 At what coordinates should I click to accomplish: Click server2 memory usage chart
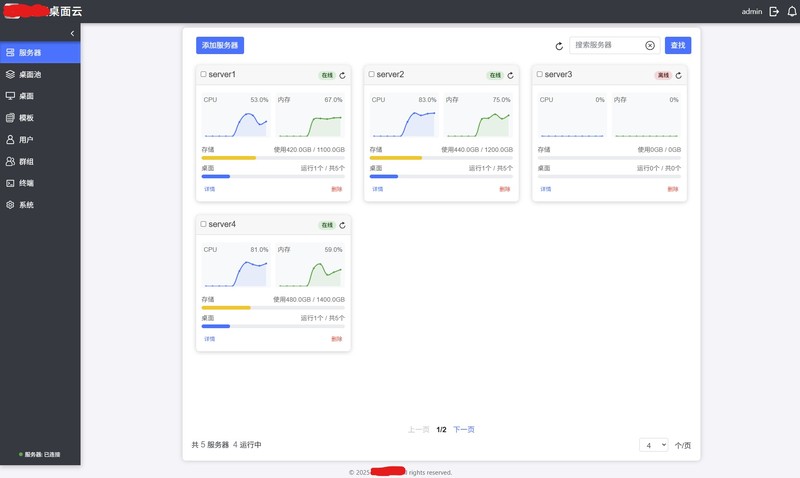478,116
